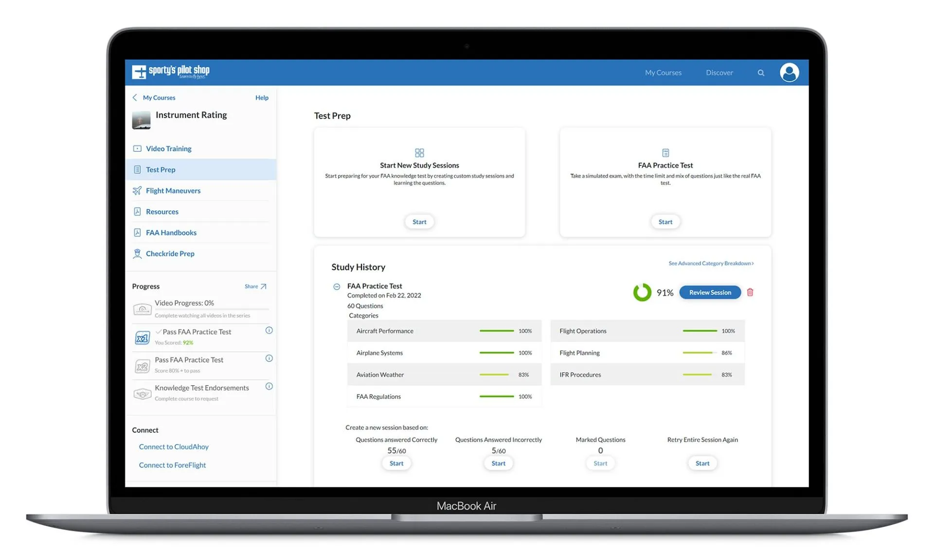Click the Checkride Prep examiner icon
The height and width of the screenshot is (560, 934).
[137, 253]
